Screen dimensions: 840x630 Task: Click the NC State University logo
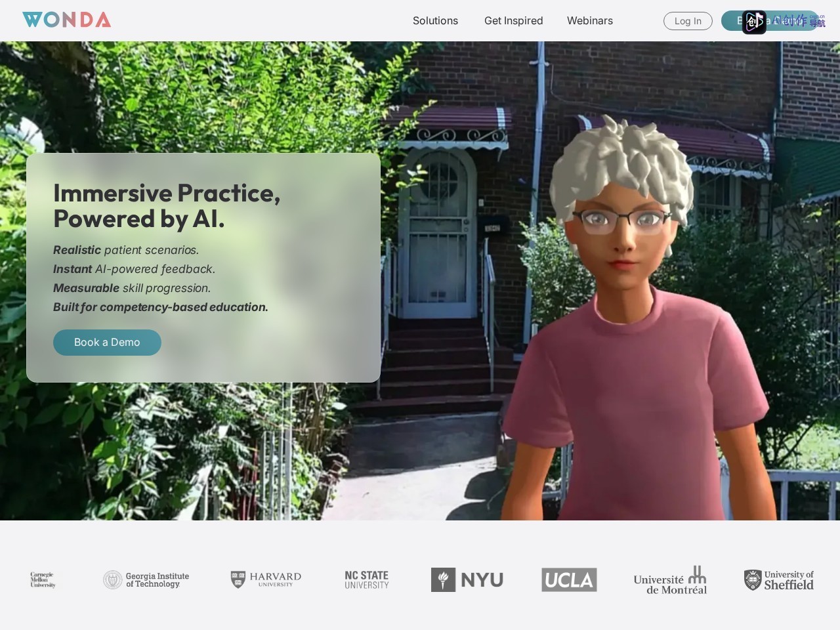tap(366, 580)
